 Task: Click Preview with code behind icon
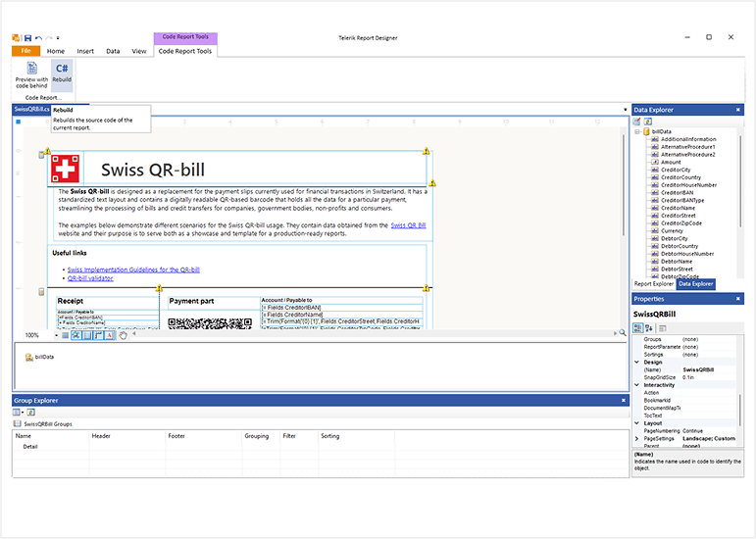pyautogui.click(x=31, y=73)
